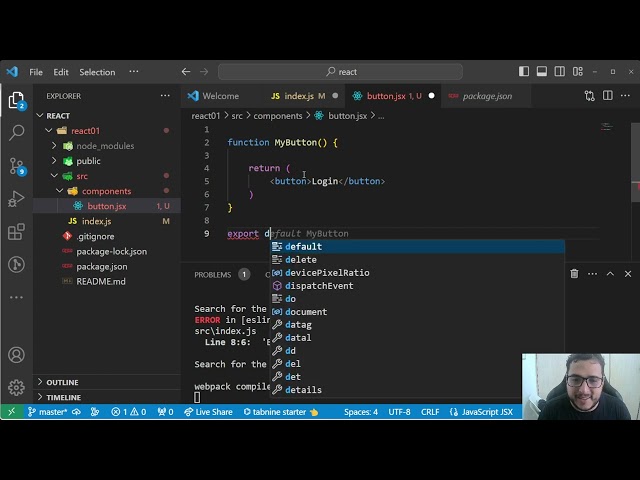Click the VS Code logo in title bar
The height and width of the screenshot is (480, 640).
(x=12, y=72)
